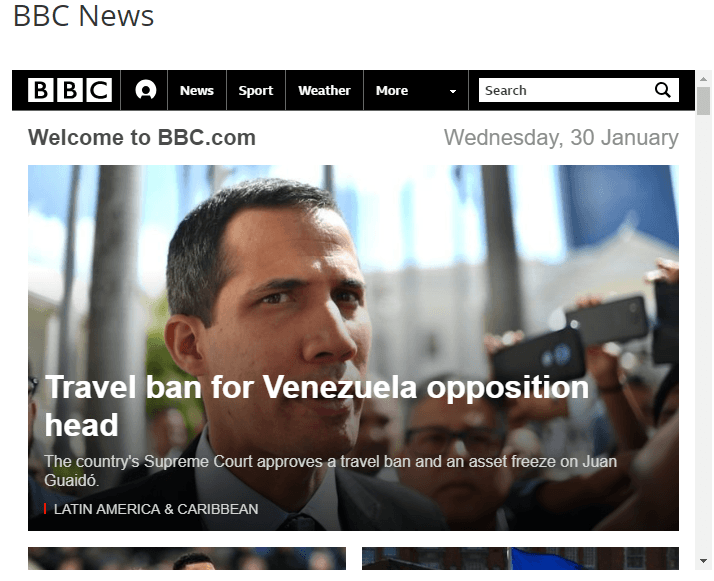Go to the Weather section

point(325,90)
